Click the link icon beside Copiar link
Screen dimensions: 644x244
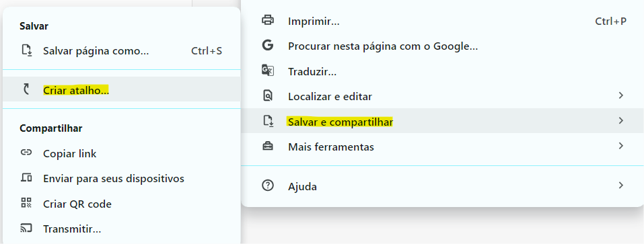pyautogui.click(x=26, y=153)
